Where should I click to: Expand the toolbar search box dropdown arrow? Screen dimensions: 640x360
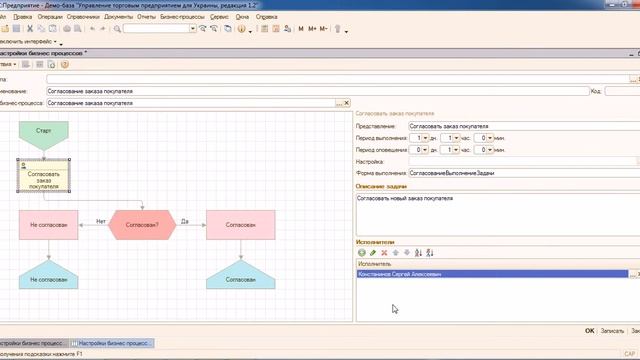tap(193, 29)
